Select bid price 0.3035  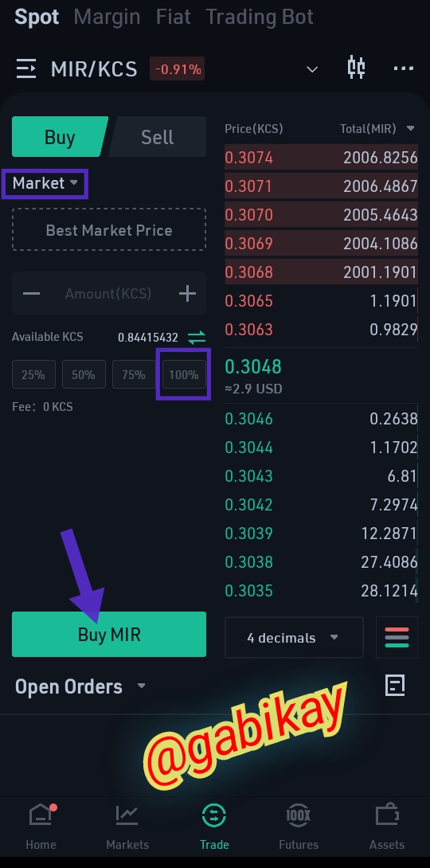249,591
